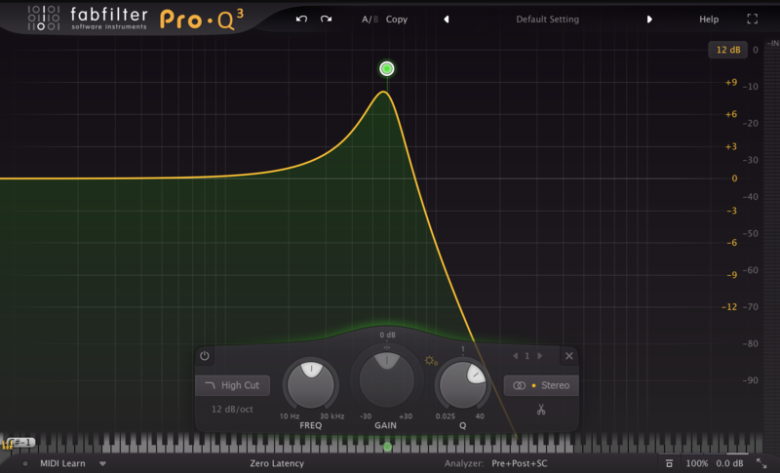The width and height of the screenshot is (780, 473).
Task: Click the Q knob
Action: coord(463,384)
